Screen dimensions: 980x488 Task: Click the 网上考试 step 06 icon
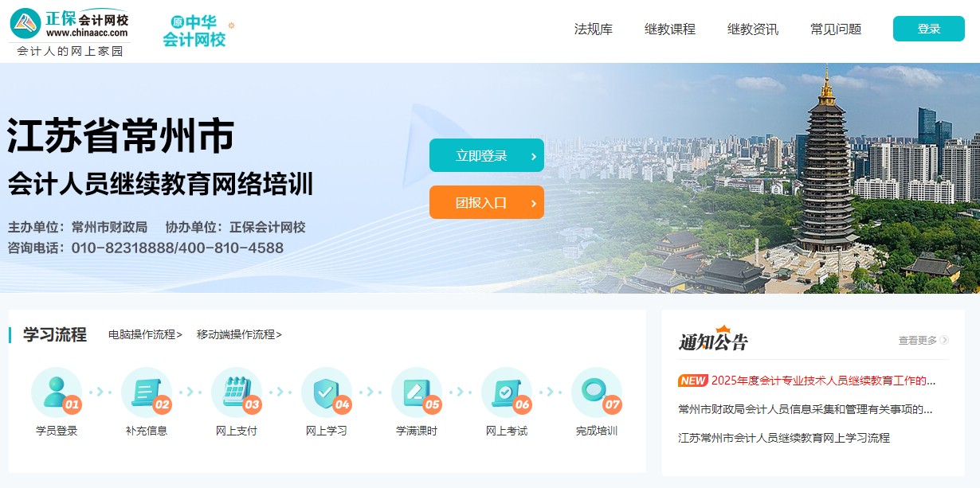[507, 392]
